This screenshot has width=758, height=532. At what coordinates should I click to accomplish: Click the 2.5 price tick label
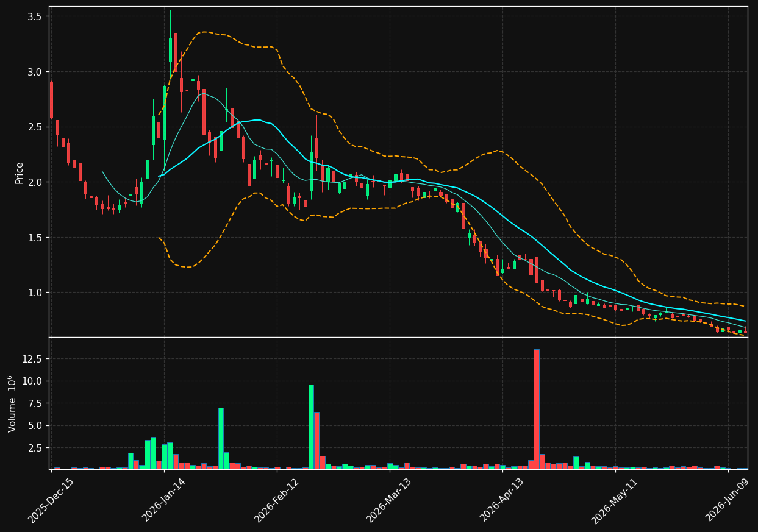35,127
